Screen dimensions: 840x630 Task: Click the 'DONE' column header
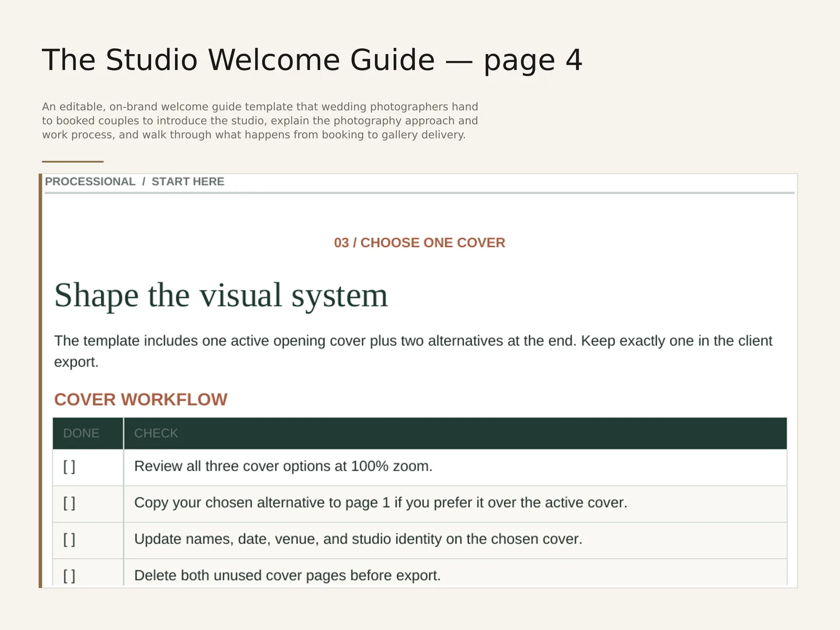81,433
